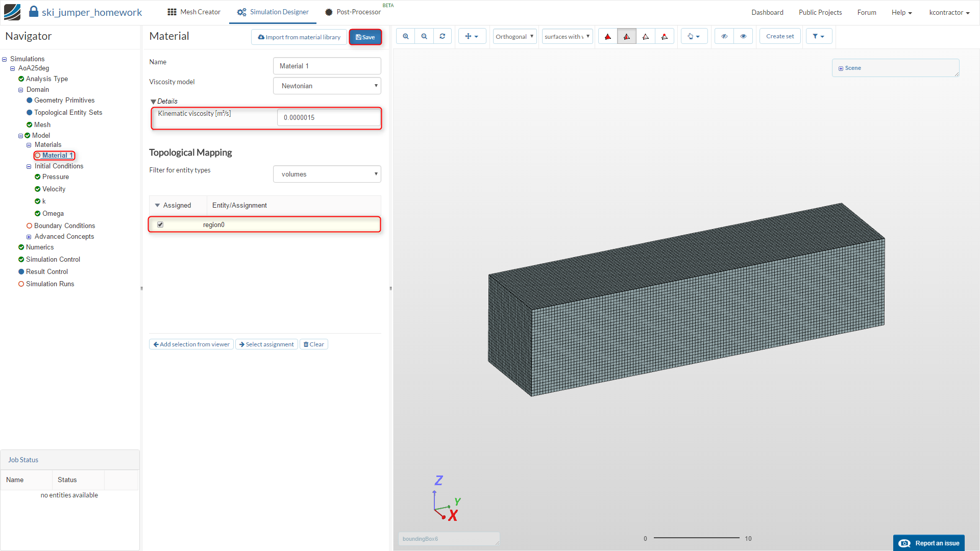Screen dimensions: 980x551
Task: Select Boundary Conditions in the navigator
Action: 64,226
